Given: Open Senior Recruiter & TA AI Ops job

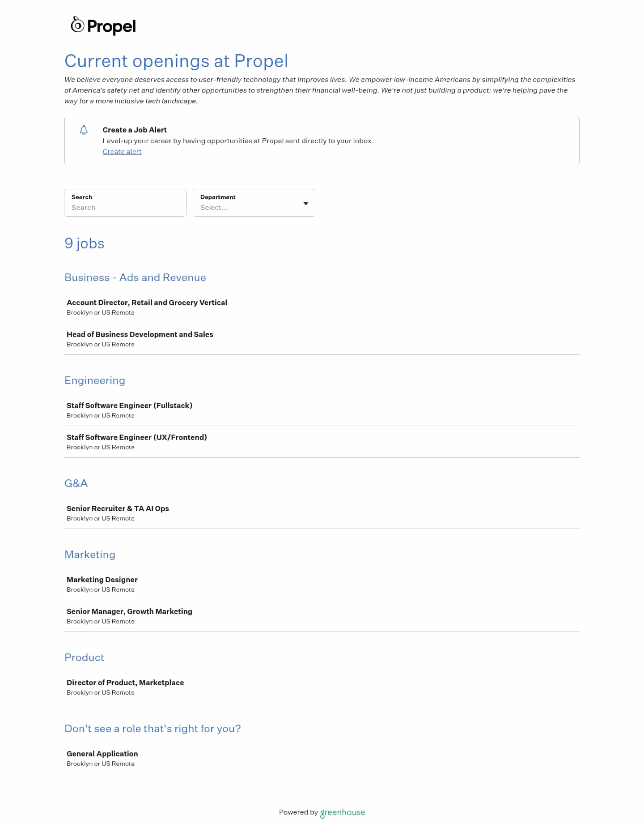Looking at the screenshot, I should point(118,508).
